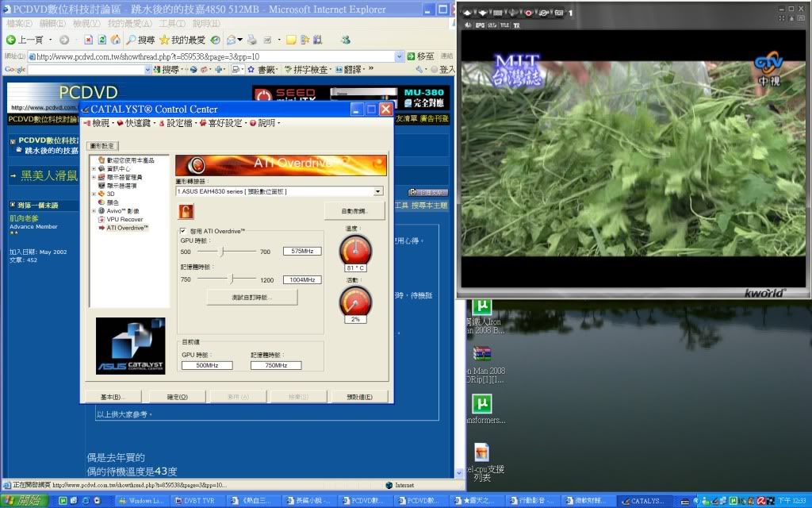Click the Overdrive unlock padlock icon
Screen dimensions: 812x508
[x=186, y=210]
